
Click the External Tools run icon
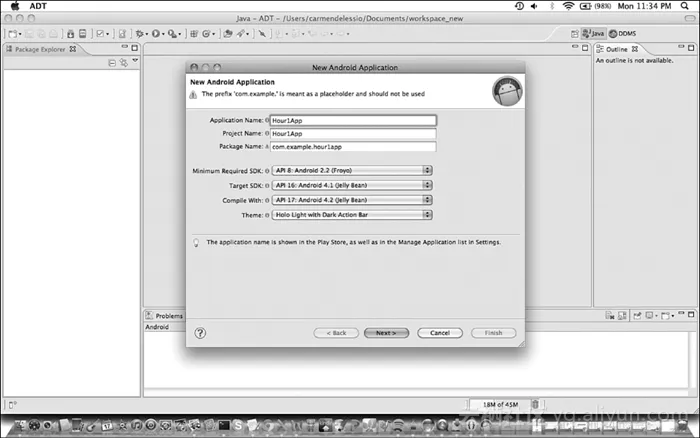tap(172, 34)
